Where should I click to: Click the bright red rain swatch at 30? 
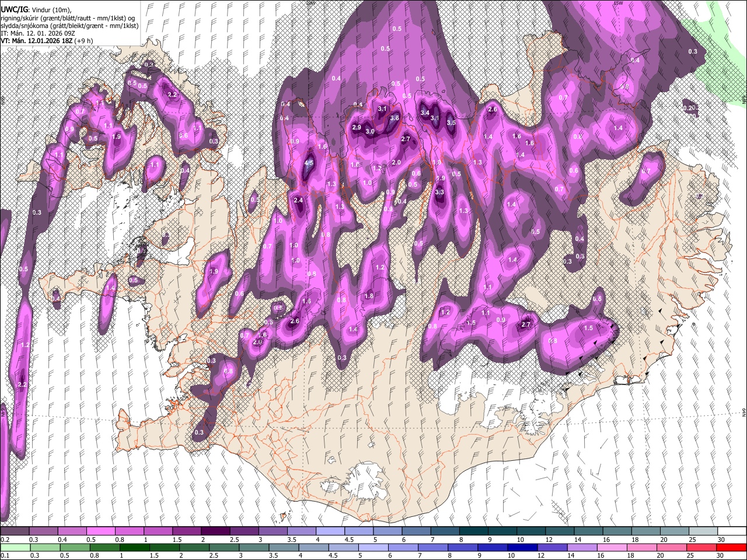[732, 548]
